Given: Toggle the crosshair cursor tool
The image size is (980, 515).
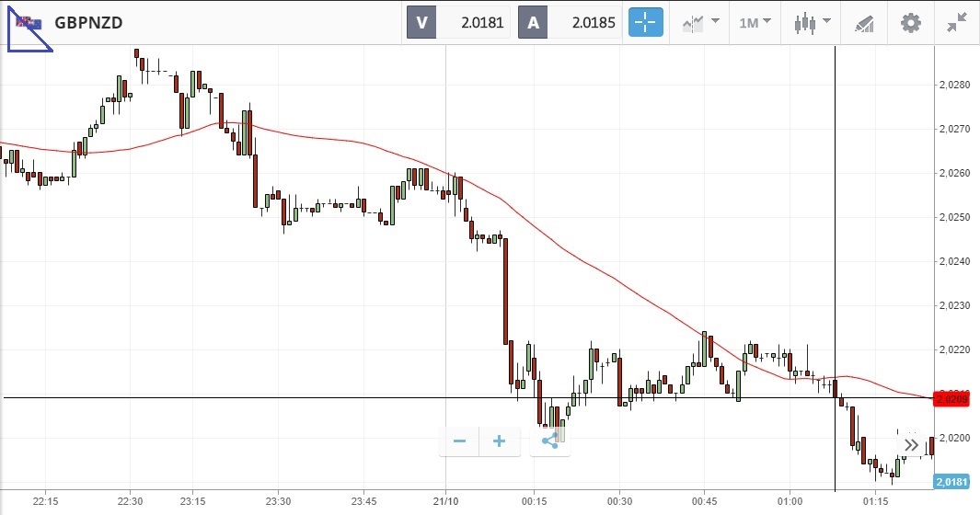Looking at the screenshot, I should [x=646, y=22].
